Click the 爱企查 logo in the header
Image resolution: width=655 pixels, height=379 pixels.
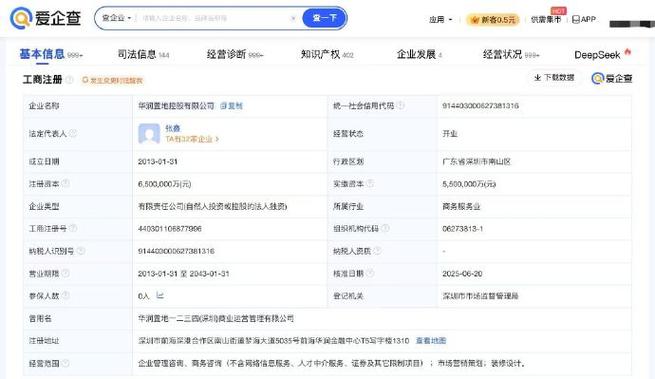(46, 18)
